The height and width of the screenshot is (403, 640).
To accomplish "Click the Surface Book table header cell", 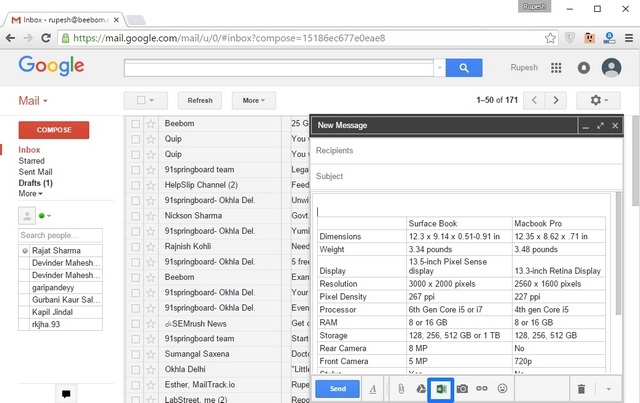I will pyautogui.click(x=459, y=223).
